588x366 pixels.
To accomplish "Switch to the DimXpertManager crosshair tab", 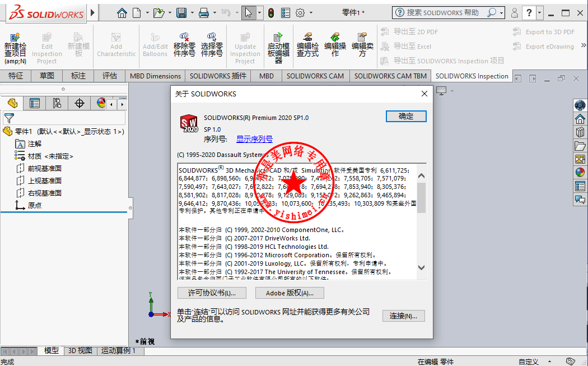I will click(x=79, y=103).
